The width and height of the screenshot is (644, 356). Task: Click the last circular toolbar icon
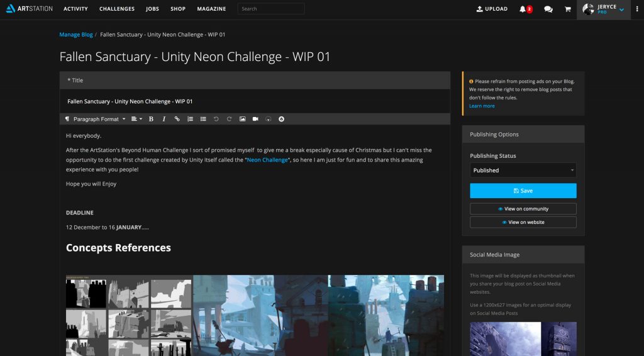click(x=281, y=119)
